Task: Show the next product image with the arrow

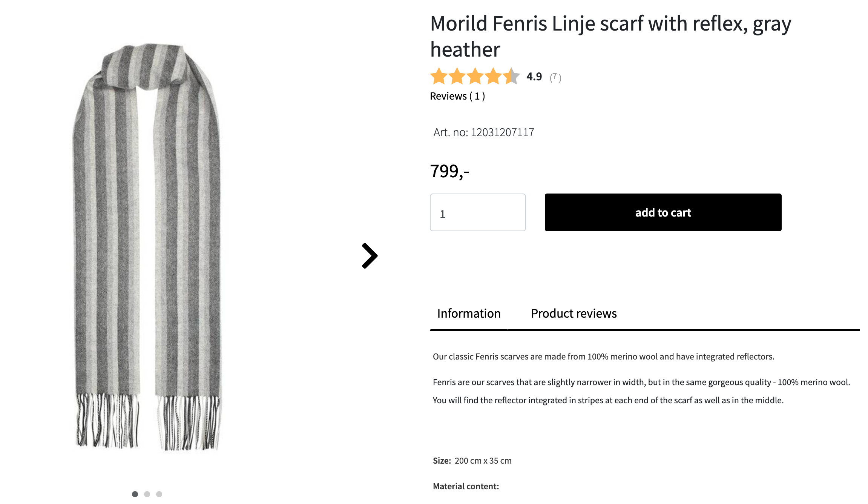Action: [x=370, y=256]
